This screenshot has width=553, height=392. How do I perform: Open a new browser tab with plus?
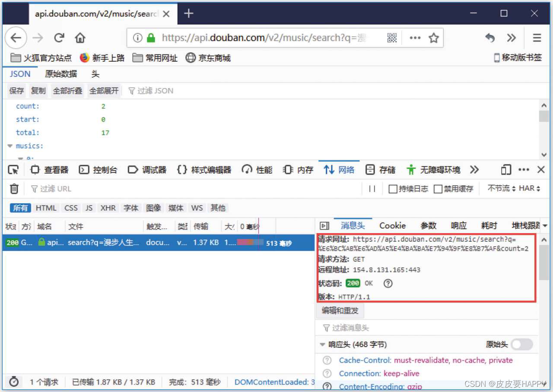pyautogui.click(x=188, y=13)
